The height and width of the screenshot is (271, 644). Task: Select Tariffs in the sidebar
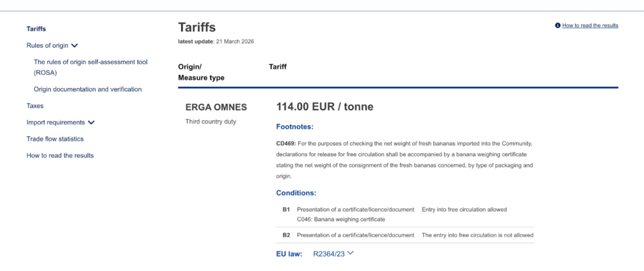(x=36, y=29)
